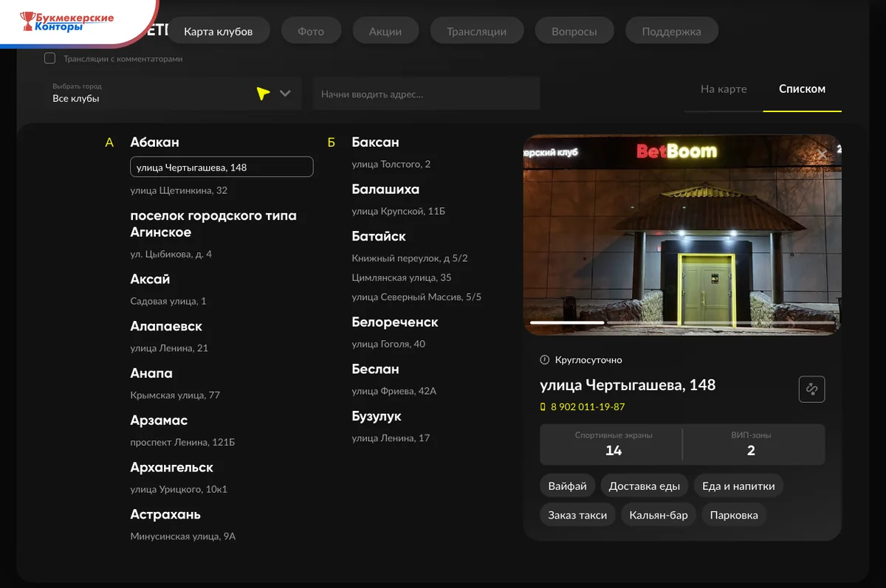Viewport: 886px width, 588px height.
Task: Switch to the На карте tab
Action: tap(724, 89)
